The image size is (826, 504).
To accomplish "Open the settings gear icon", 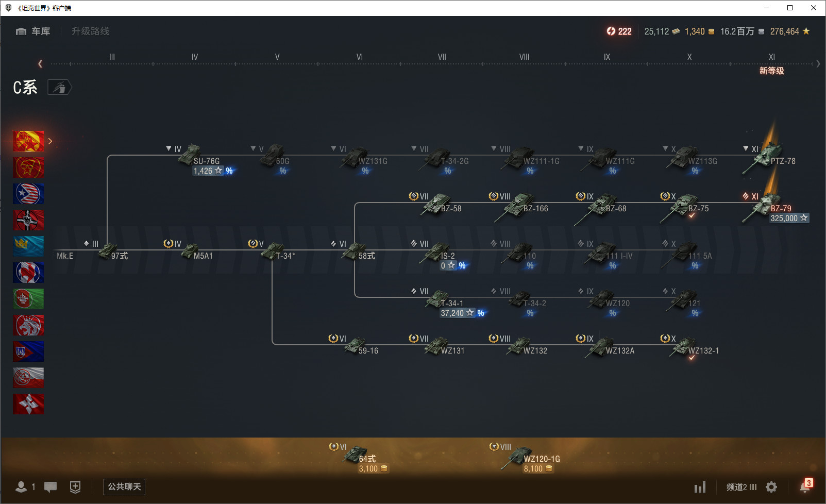I will (x=771, y=487).
